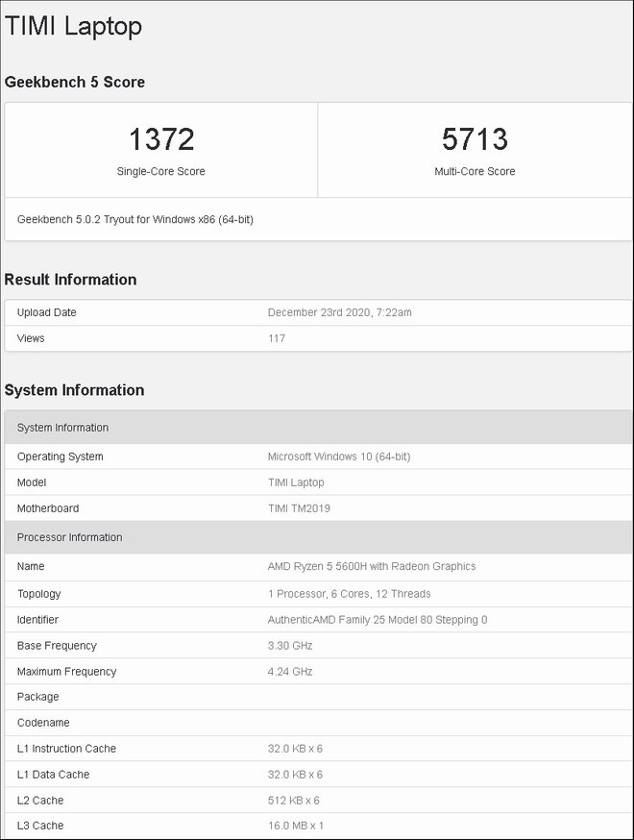Select Geekbench 5.0.2 Tryout version text
The image size is (634, 840).
[134, 219]
